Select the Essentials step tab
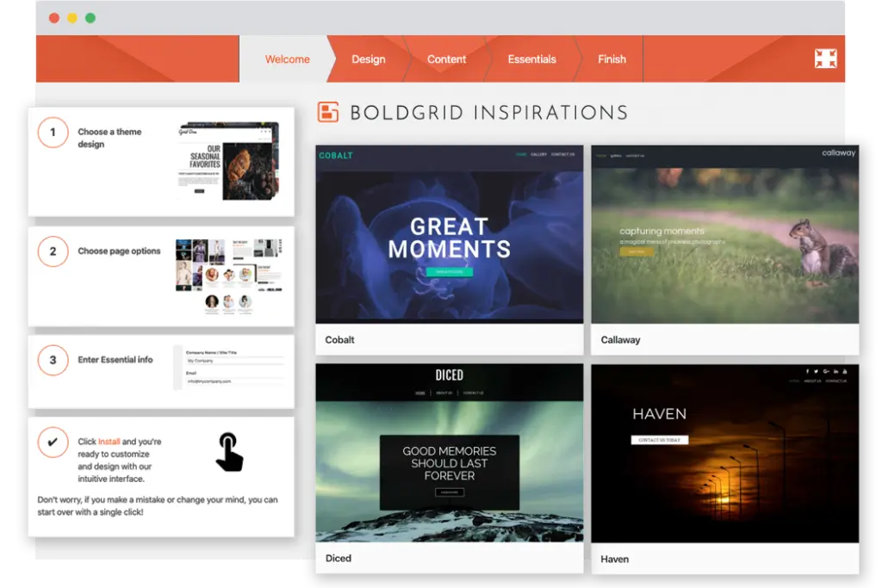Screen dimensions: 882x588 (x=531, y=59)
